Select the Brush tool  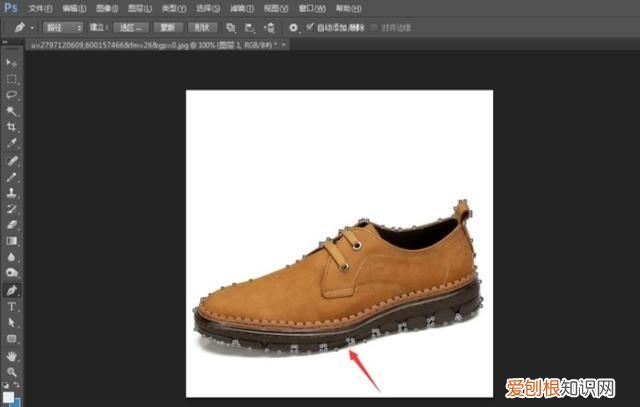11,177
